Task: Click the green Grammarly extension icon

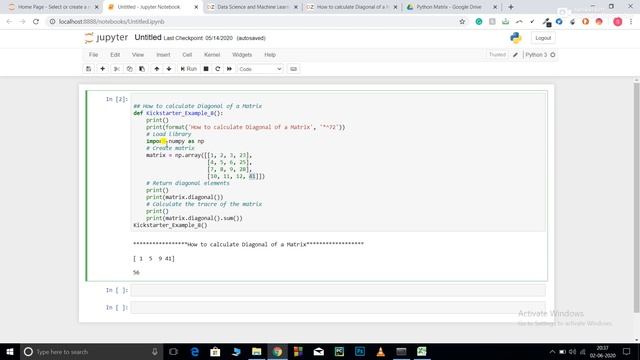Action: (479, 22)
